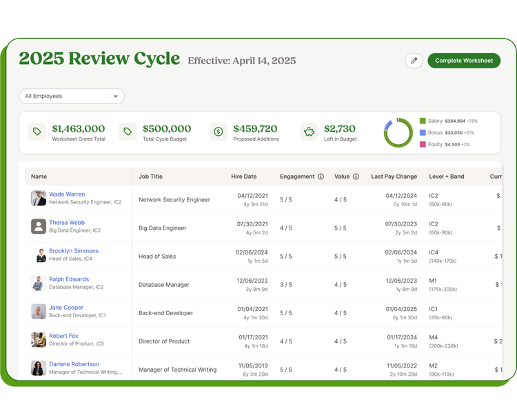
Task: Click Darlene Robertson's avatar photo
Action: point(39,368)
